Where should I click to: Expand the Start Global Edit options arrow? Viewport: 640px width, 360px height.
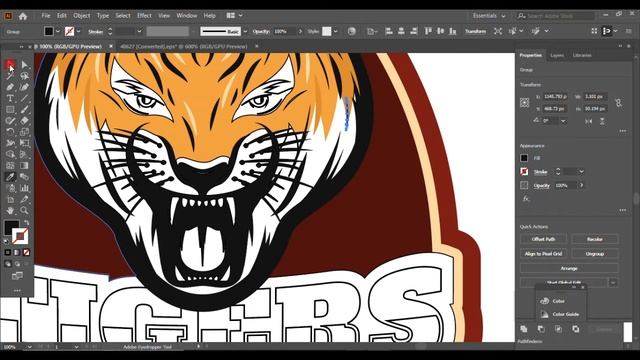pos(613,282)
